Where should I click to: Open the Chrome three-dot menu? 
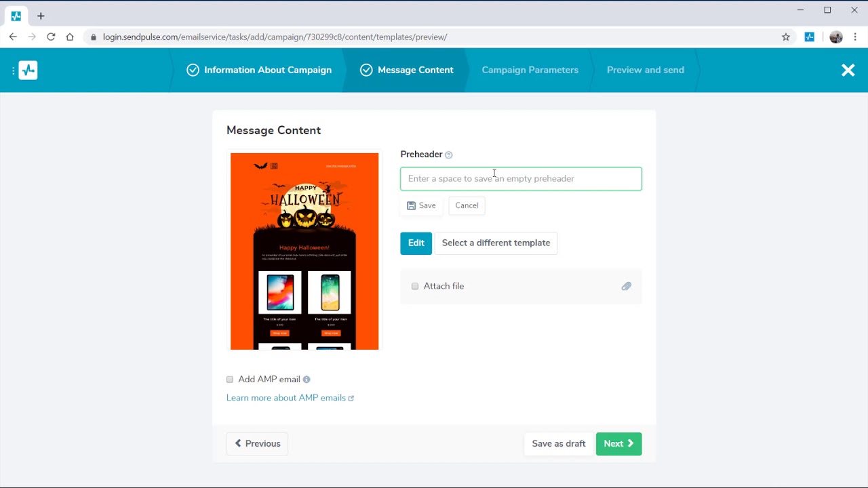tap(856, 37)
